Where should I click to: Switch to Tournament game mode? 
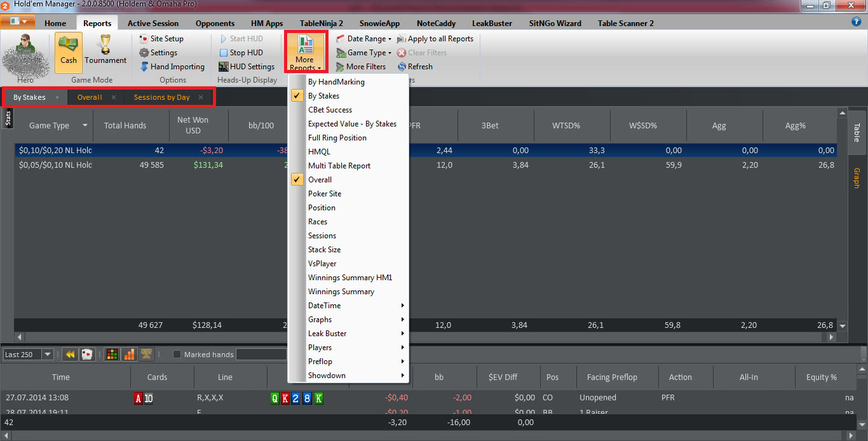pos(105,50)
